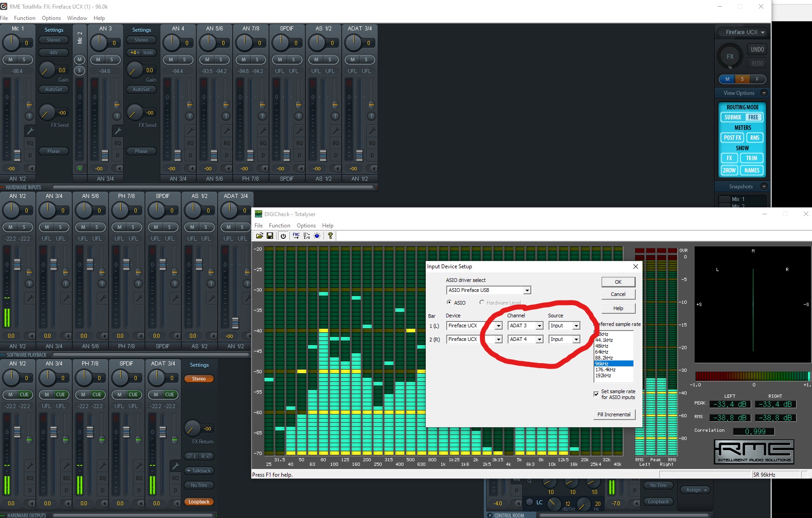This screenshot has width=812, height=518.
Task: Click the Mic 1 channel fader handle
Action: pyautogui.click(x=17, y=155)
